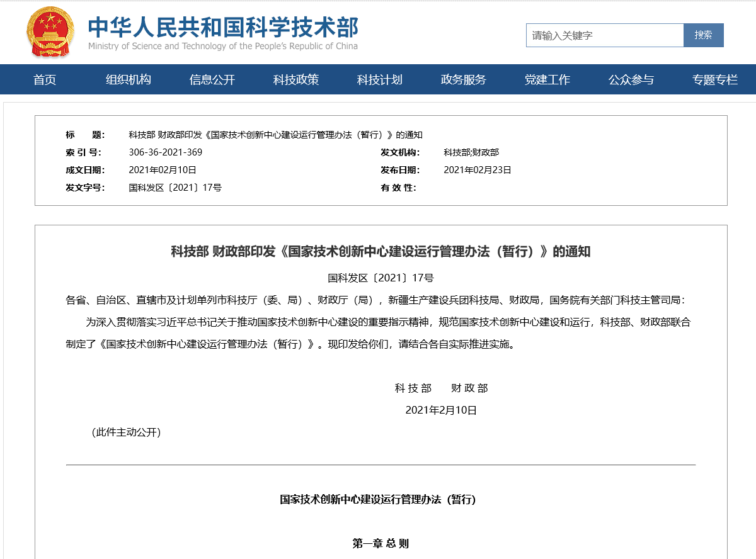This screenshot has height=559, width=756.
Task: Click the 国家技术创新中心建设运行管理办法（暂行） subheading
Action: [378, 500]
